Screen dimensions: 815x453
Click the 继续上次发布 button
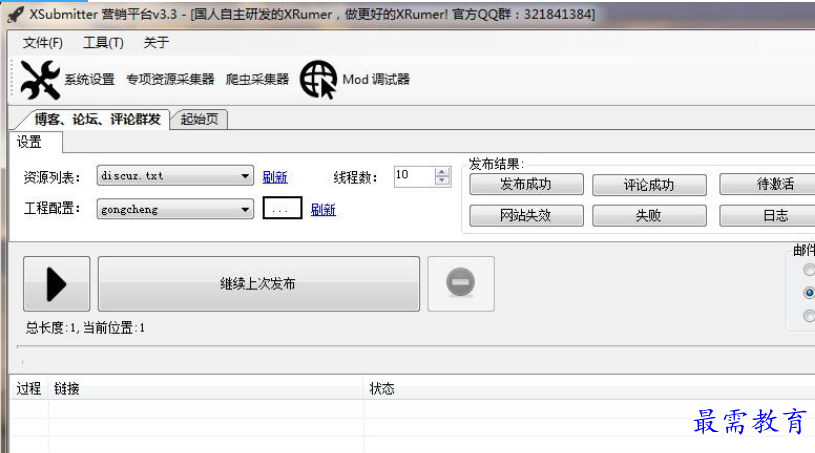(259, 284)
